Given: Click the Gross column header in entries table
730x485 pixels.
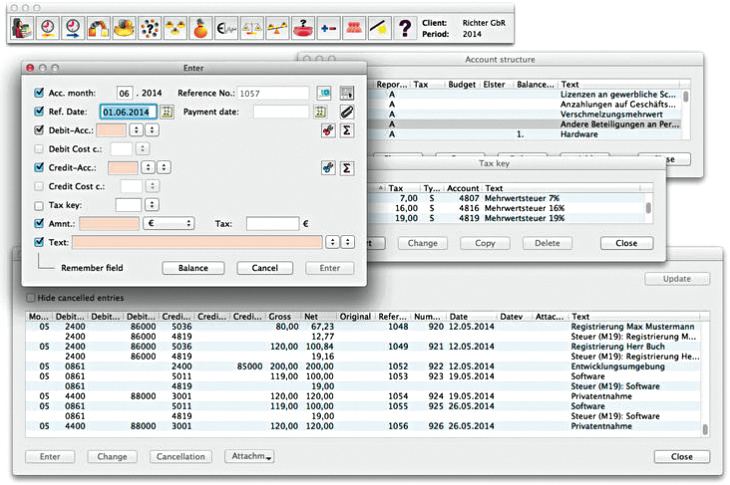Looking at the screenshot, I should (x=281, y=316).
